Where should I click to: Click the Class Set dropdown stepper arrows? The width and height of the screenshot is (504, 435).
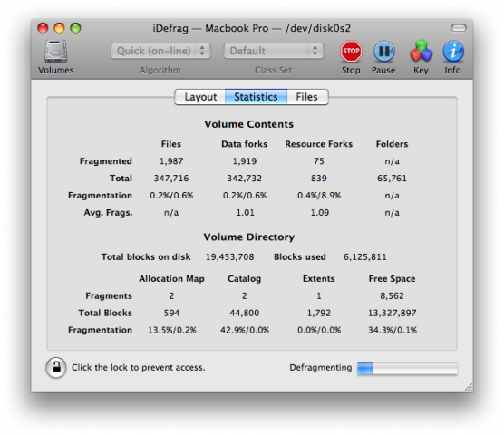pyautogui.click(x=315, y=51)
